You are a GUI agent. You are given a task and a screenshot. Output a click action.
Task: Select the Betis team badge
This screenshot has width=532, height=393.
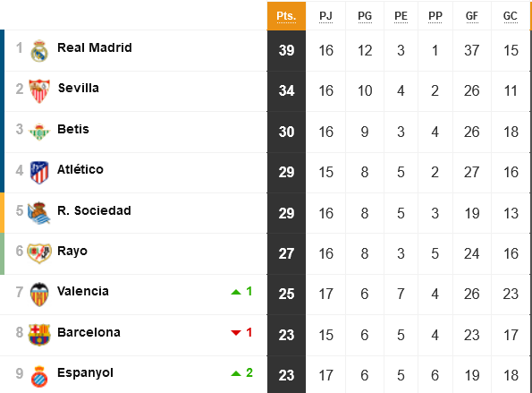(39, 132)
